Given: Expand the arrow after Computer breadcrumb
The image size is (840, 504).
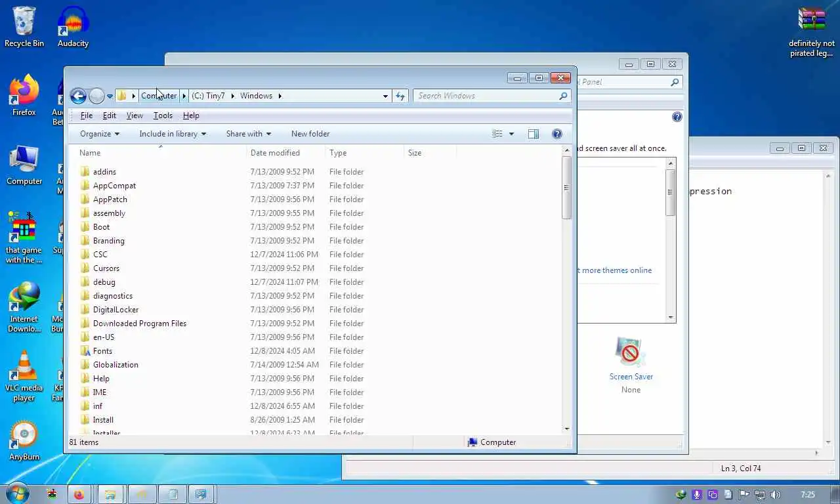Looking at the screenshot, I should point(184,96).
